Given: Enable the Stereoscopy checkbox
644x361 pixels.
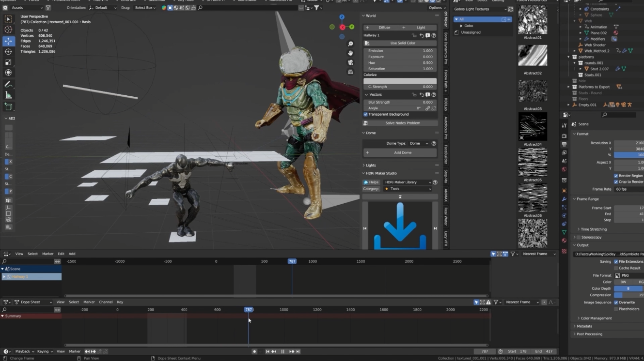Looking at the screenshot, I should pos(578,237).
